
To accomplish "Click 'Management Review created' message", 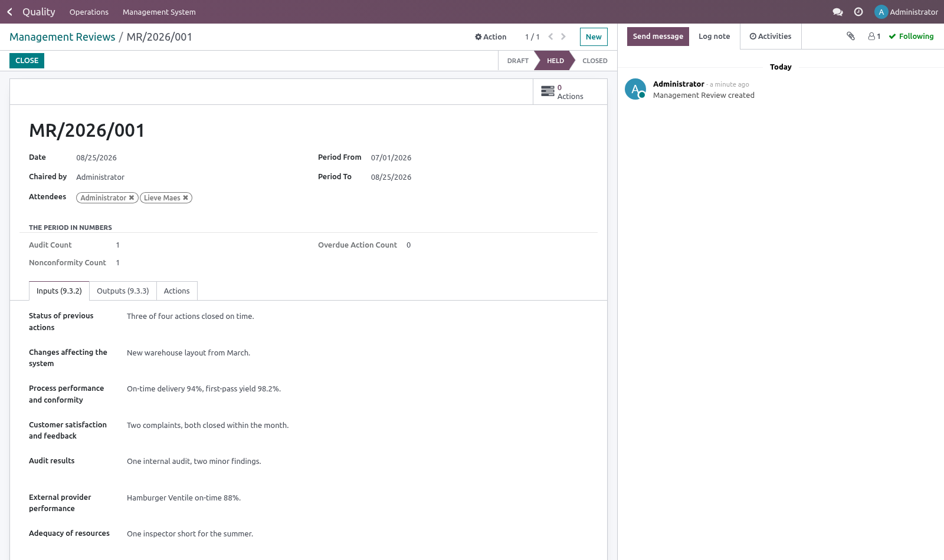I will 703,95.
